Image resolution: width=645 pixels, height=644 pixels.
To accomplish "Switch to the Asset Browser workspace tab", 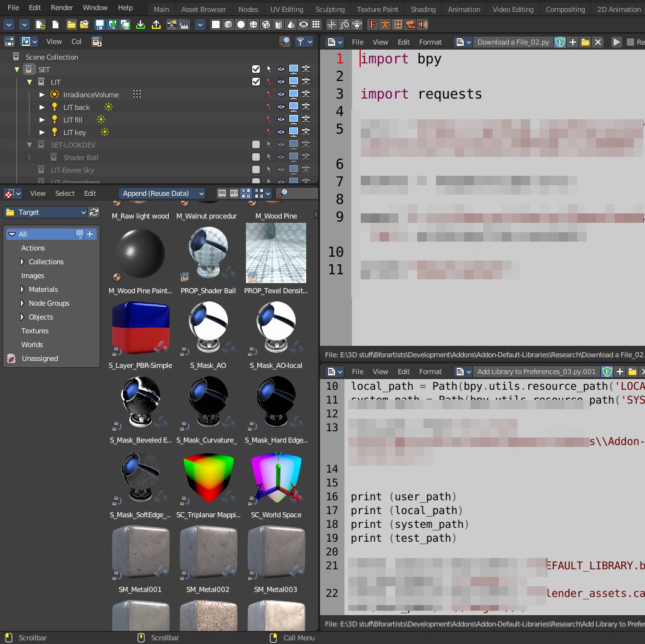I will coord(203,9).
